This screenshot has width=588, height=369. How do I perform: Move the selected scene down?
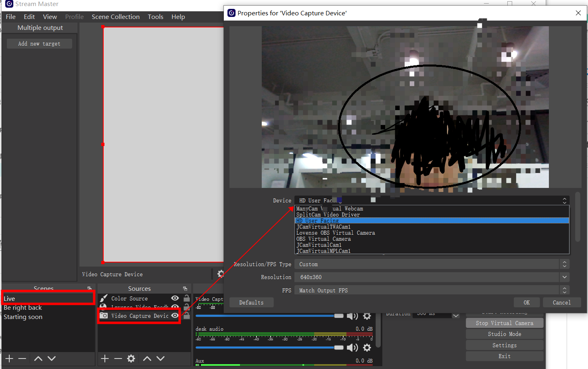pyautogui.click(x=52, y=359)
